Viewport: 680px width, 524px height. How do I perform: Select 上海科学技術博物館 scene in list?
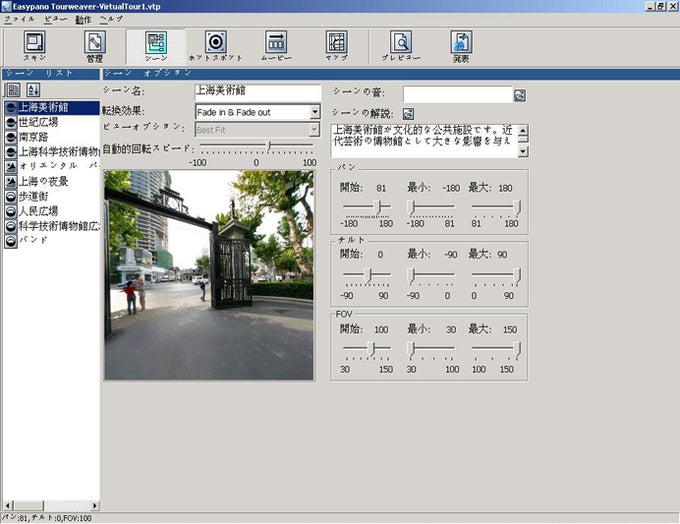tap(59, 152)
